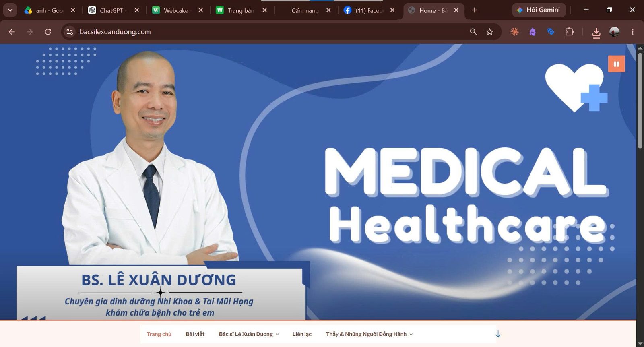This screenshot has height=347, width=644.
Task: Open 'Liên lạc' menu item
Action: (302, 334)
